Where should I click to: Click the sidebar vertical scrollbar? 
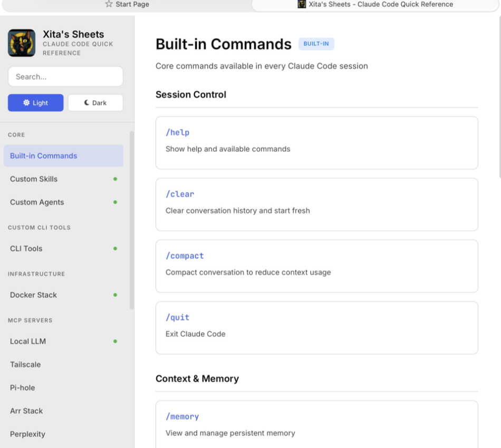132,220
